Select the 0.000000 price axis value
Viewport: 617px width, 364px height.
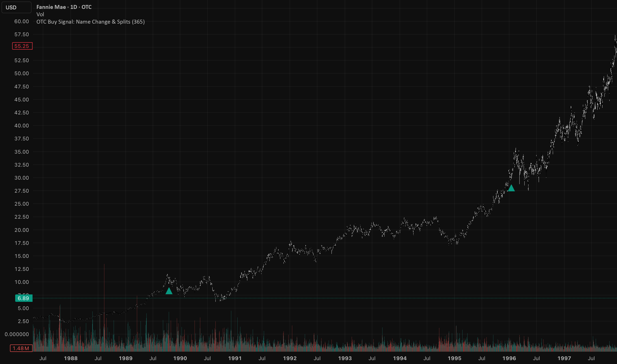[x=17, y=334]
